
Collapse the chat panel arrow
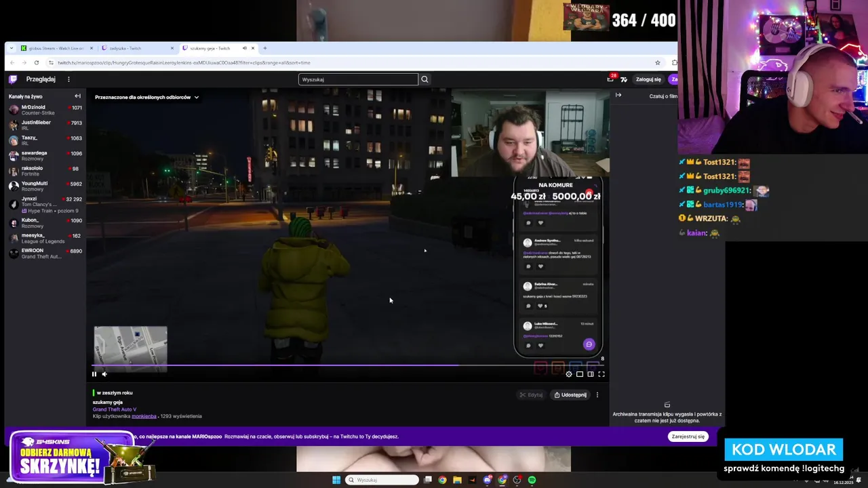point(618,95)
